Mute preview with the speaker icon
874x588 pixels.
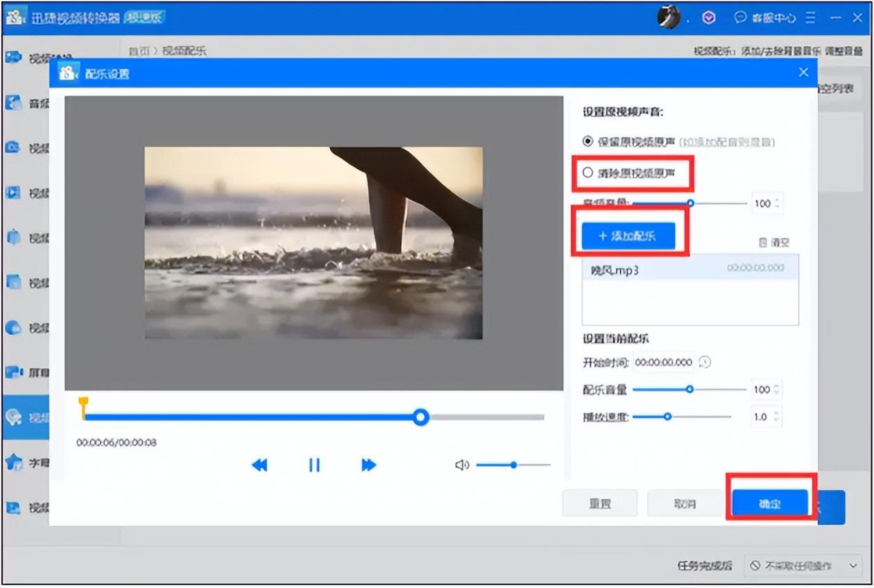point(462,465)
